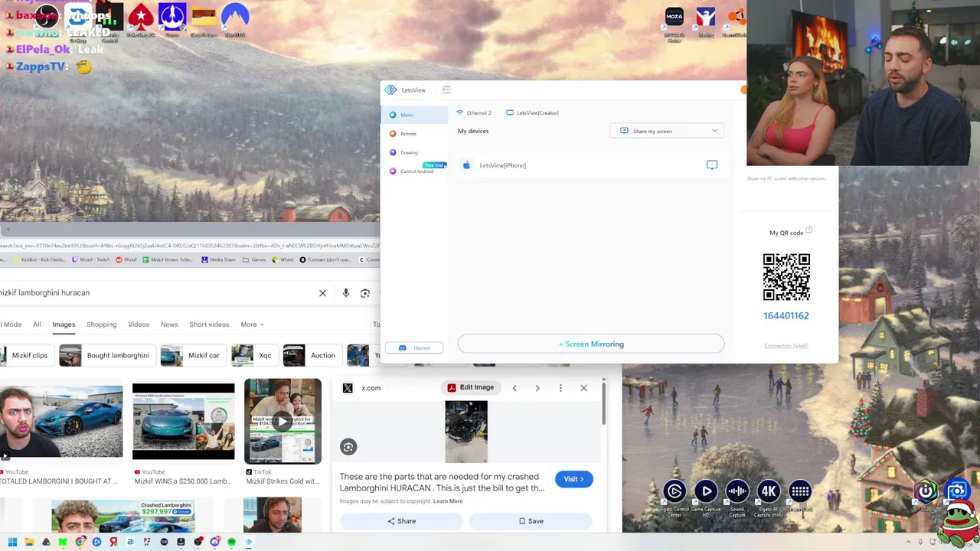Launch PokerStars desktop shortcut
The image size is (980, 551).
coord(141,21)
